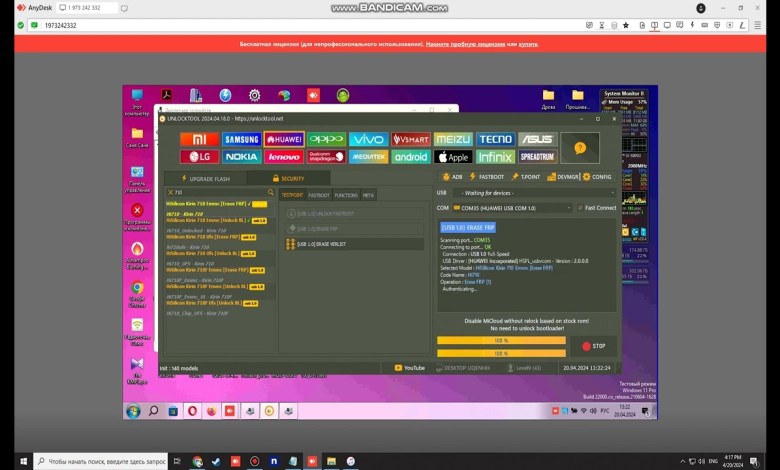780x470 pixels.
Task: Open the CONFIG gear in the toolbar
Action: click(597, 177)
